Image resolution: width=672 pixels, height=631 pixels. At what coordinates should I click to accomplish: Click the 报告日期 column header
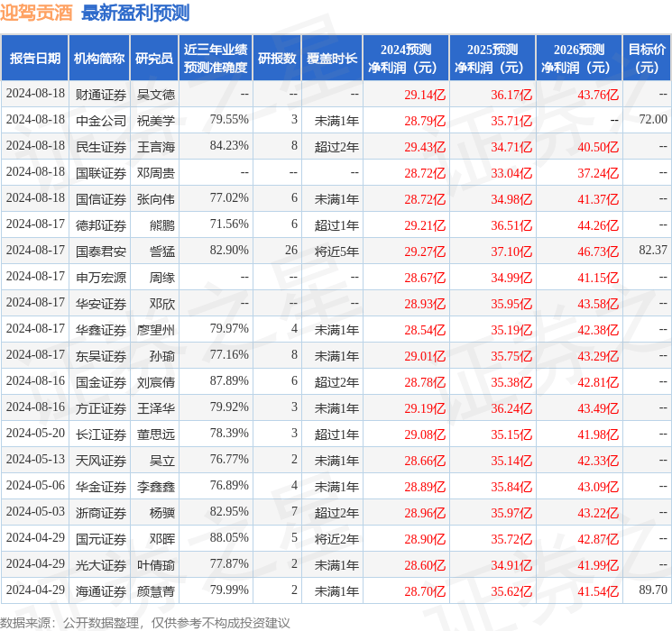pos(35,59)
